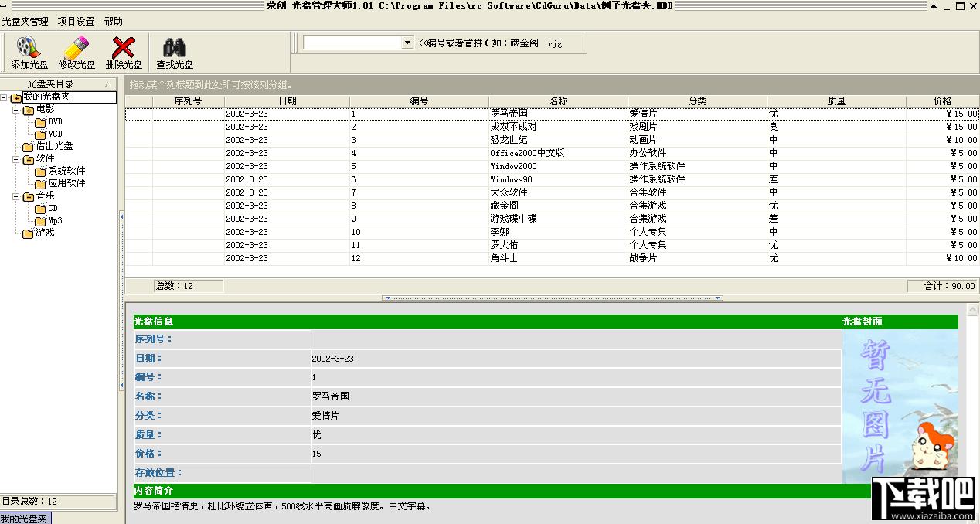Screen dimensions: 980x524
Task: Collapse the 音乐 tree node
Action: pyautogui.click(x=17, y=196)
